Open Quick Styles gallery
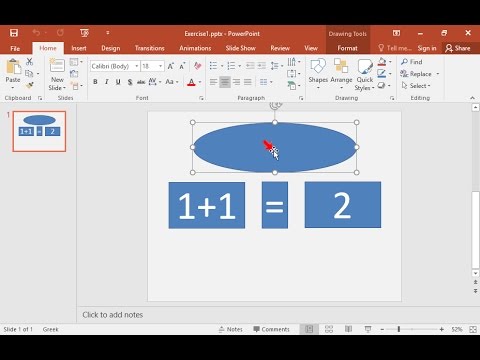Screen dimensions: 480x360 point(365,66)
